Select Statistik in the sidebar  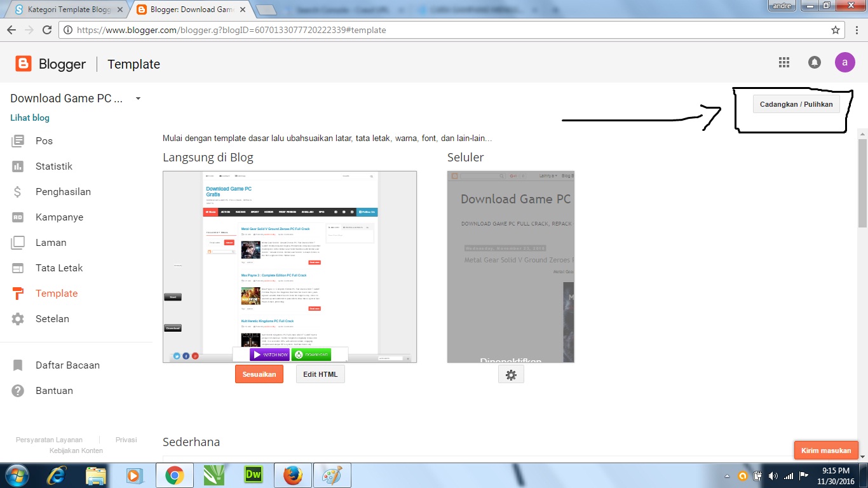[55, 166]
